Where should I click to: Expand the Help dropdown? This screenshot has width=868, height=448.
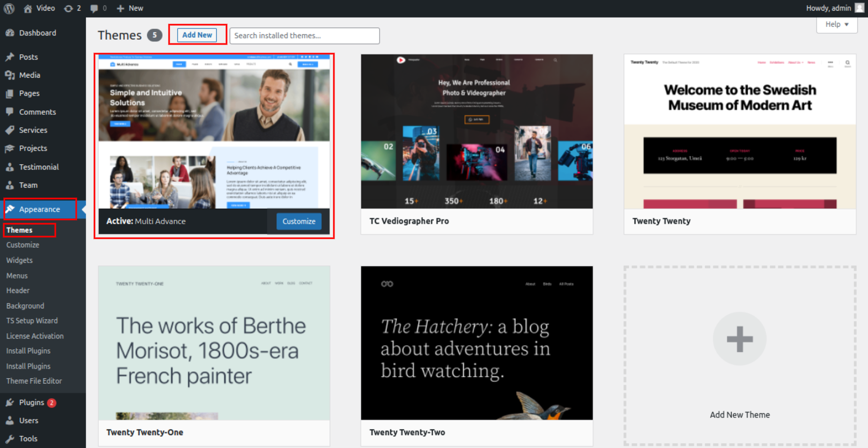tap(837, 25)
